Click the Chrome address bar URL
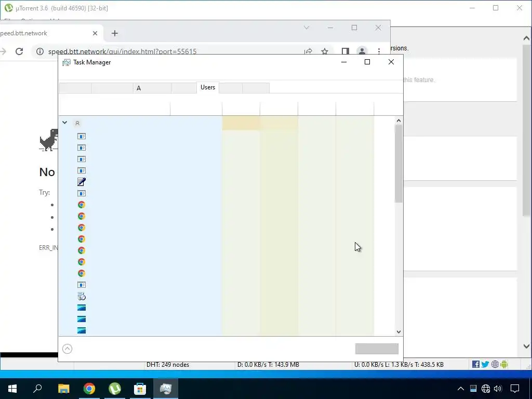The height and width of the screenshot is (399, 532). coord(122,51)
